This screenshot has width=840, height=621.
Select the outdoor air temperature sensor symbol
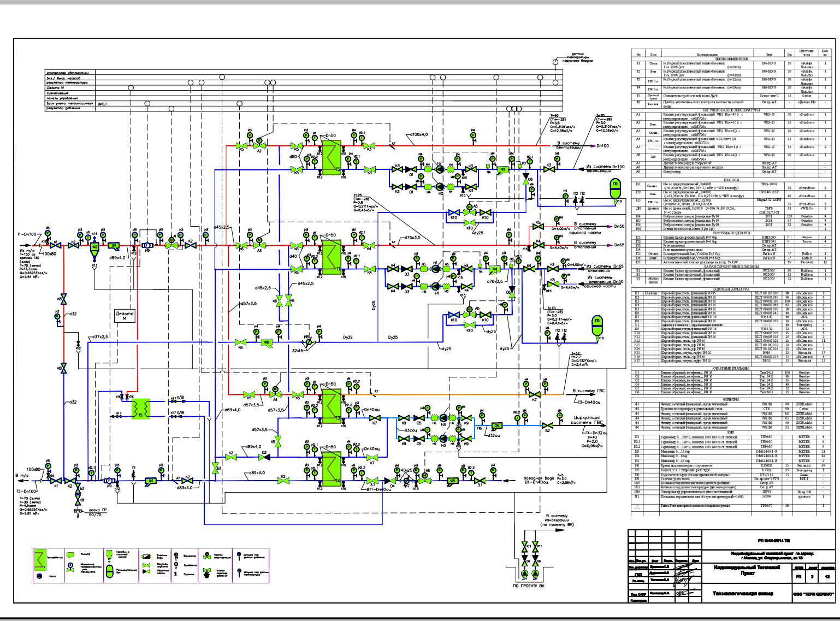[555, 61]
